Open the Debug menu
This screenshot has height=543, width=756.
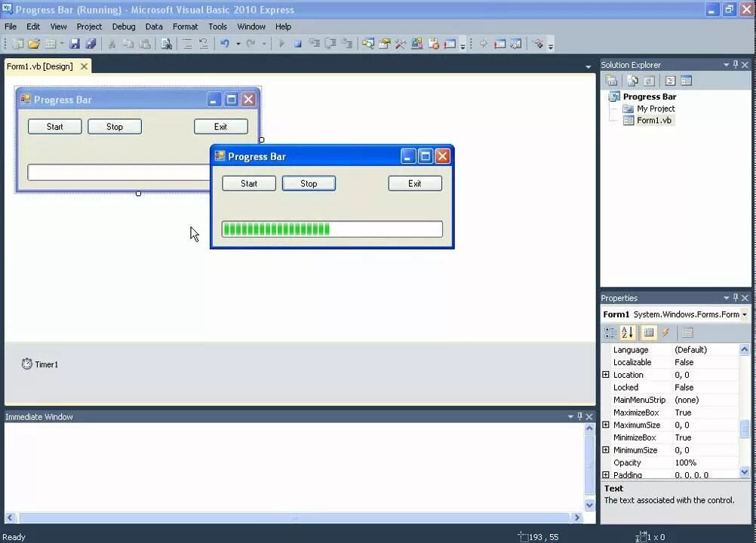click(x=124, y=26)
